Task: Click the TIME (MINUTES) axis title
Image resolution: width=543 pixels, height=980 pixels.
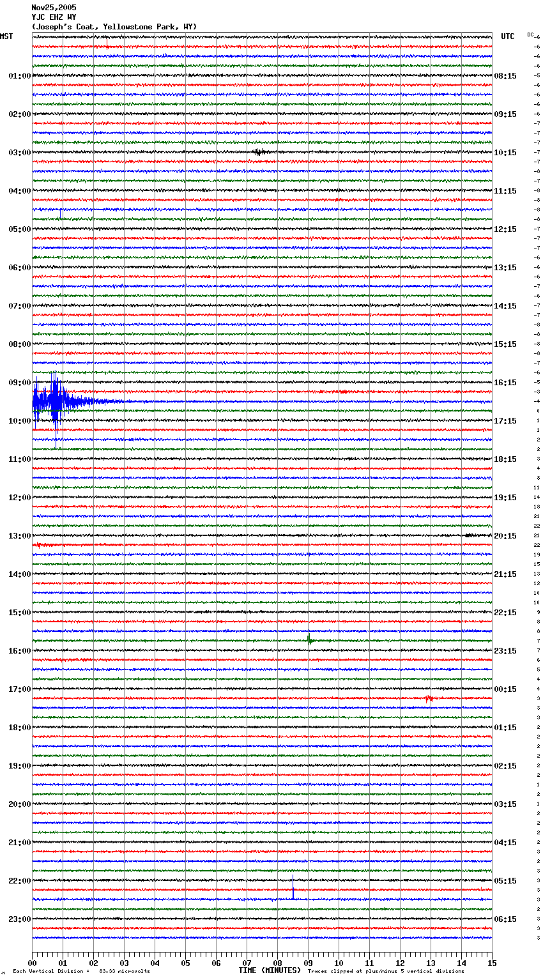Action: pyautogui.click(x=270, y=970)
